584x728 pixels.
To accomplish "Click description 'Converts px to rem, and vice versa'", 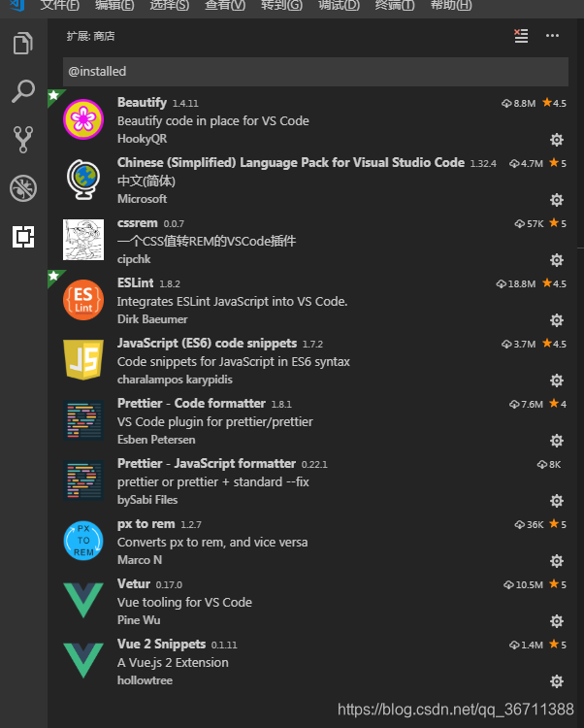I will pyautogui.click(x=212, y=543).
